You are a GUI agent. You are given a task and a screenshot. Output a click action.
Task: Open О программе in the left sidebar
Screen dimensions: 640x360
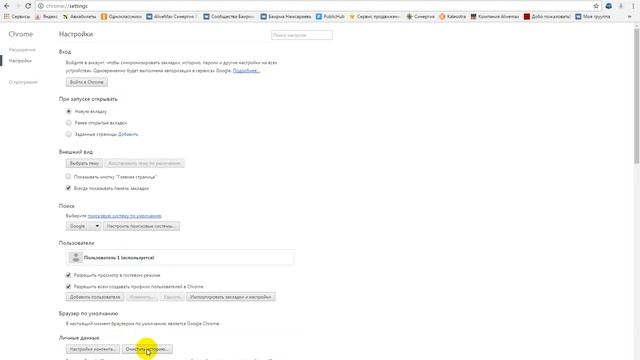click(x=23, y=82)
